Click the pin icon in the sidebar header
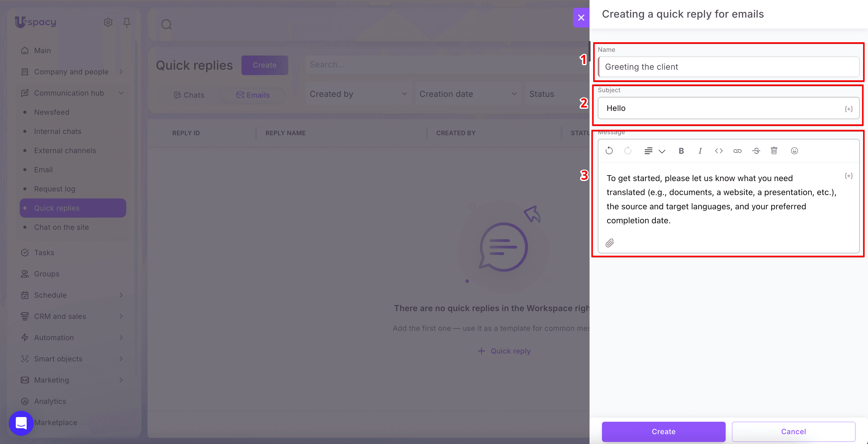868x444 pixels. [127, 23]
